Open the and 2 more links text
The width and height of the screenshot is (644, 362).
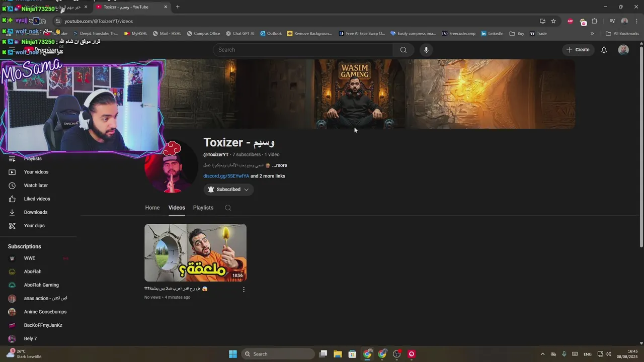tap(268, 176)
